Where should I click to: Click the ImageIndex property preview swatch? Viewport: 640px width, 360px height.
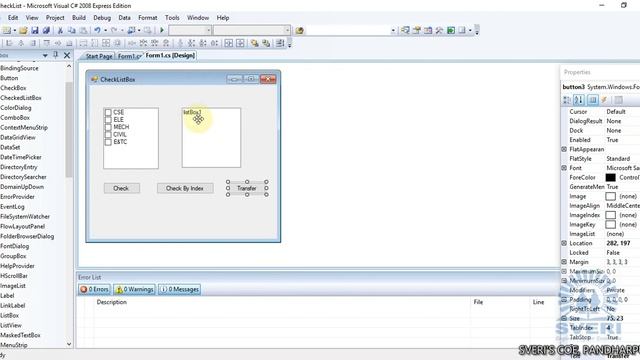tap(610, 215)
